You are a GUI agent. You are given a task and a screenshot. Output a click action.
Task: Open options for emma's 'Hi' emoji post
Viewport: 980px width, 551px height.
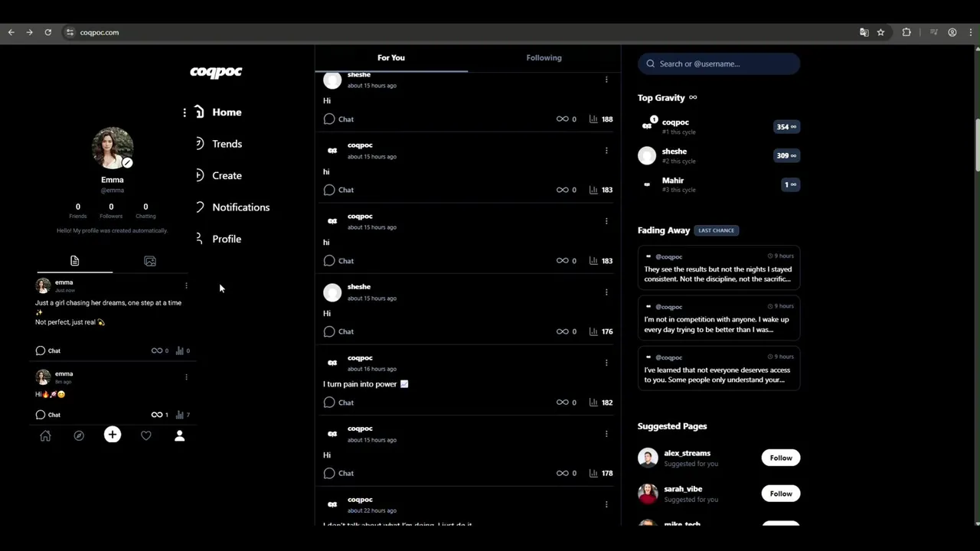point(186,377)
